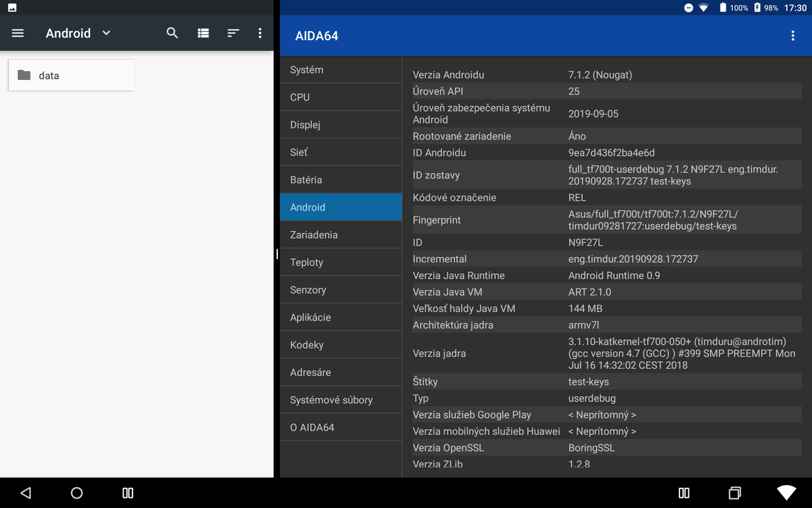Search files with the magnifier icon

(172, 33)
